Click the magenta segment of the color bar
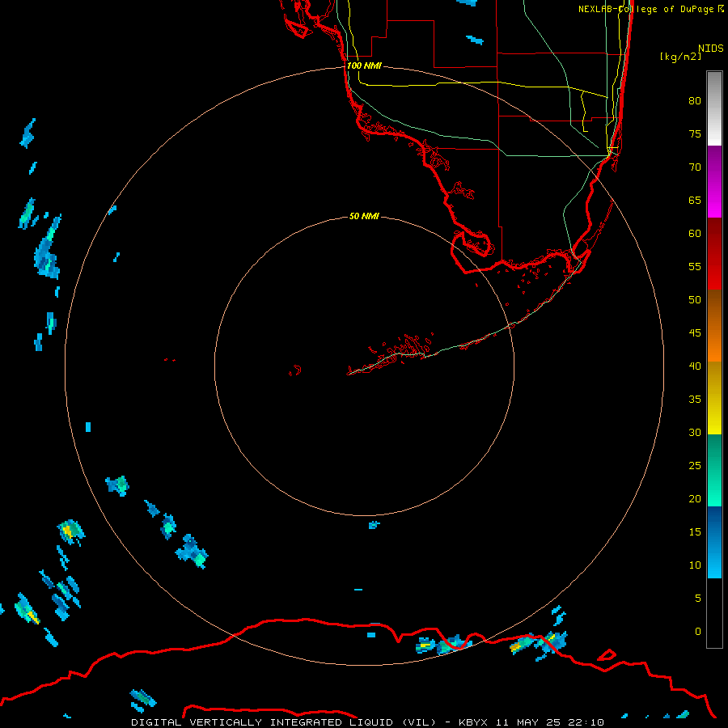 (x=714, y=181)
